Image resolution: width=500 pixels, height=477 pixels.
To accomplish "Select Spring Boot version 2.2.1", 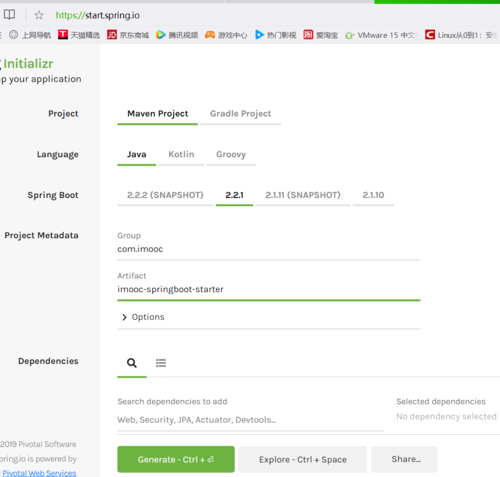I will [x=234, y=195].
